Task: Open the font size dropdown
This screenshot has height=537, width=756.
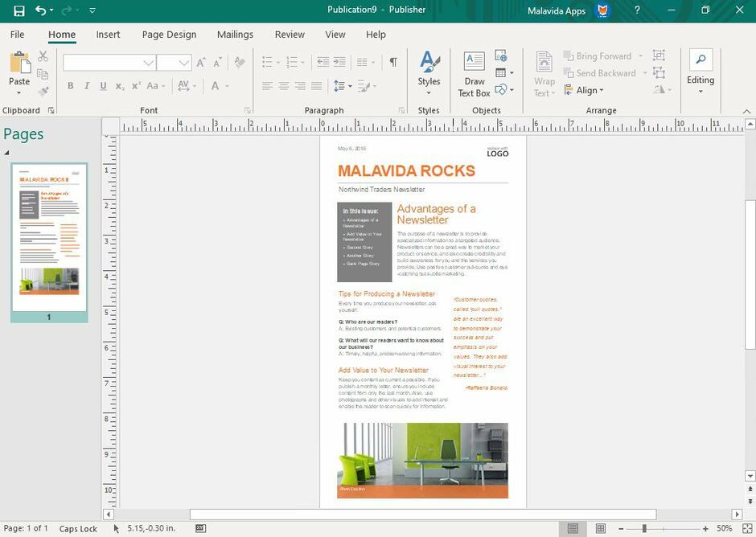Action: pos(183,63)
